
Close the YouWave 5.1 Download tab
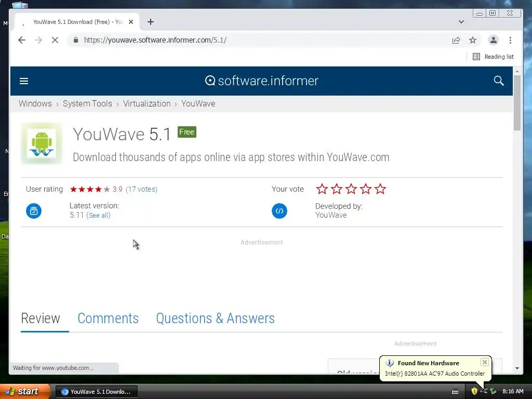click(131, 22)
